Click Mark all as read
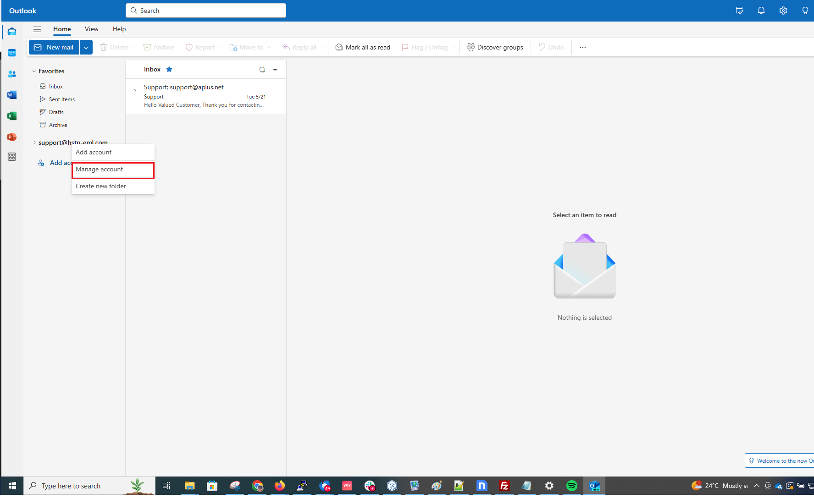This screenshot has height=504, width=814. click(x=363, y=47)
